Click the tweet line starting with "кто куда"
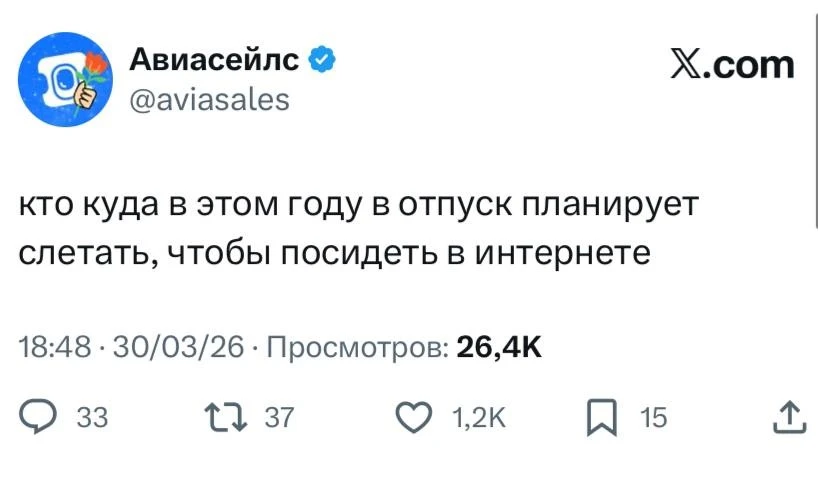 pos(357,206)
